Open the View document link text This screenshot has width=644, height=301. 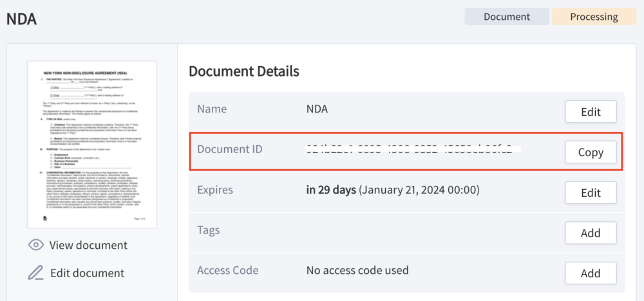(x=88, y=245)
